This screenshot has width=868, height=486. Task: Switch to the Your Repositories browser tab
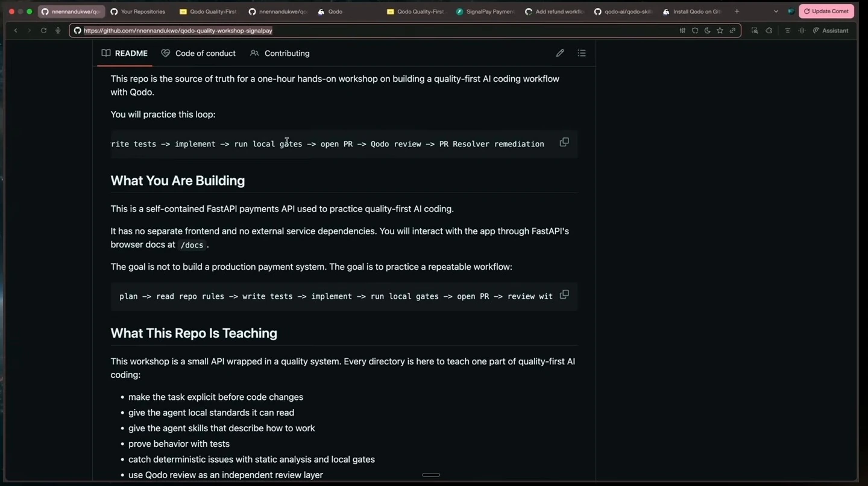(138, 11)
